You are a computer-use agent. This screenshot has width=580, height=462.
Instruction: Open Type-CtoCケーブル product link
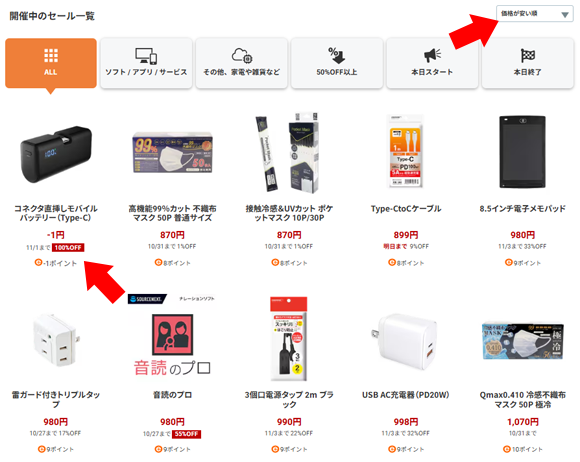[406, 209]
